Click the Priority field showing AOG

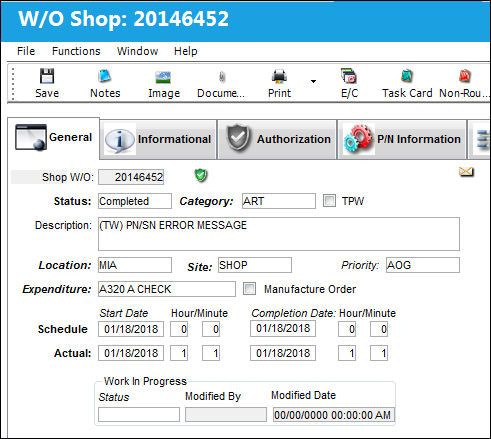click(x=423, y=265)
